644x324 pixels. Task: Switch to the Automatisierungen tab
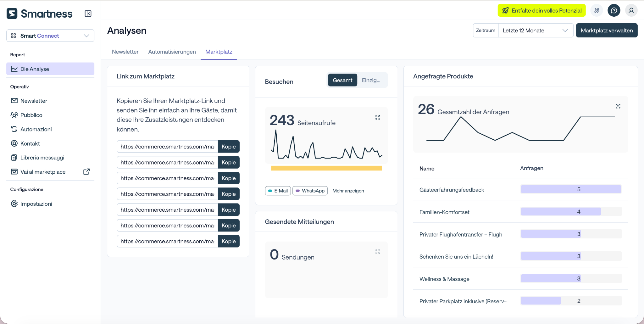[172, 52]
